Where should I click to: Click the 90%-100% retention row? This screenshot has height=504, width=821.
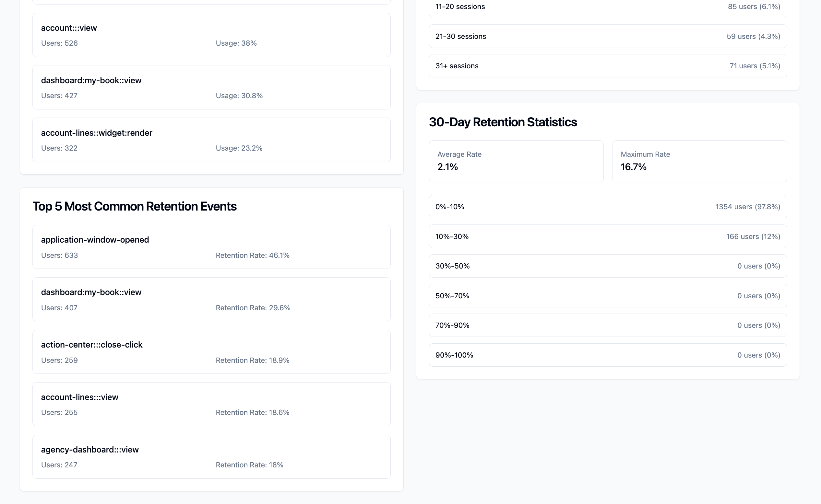click(608, 355)
